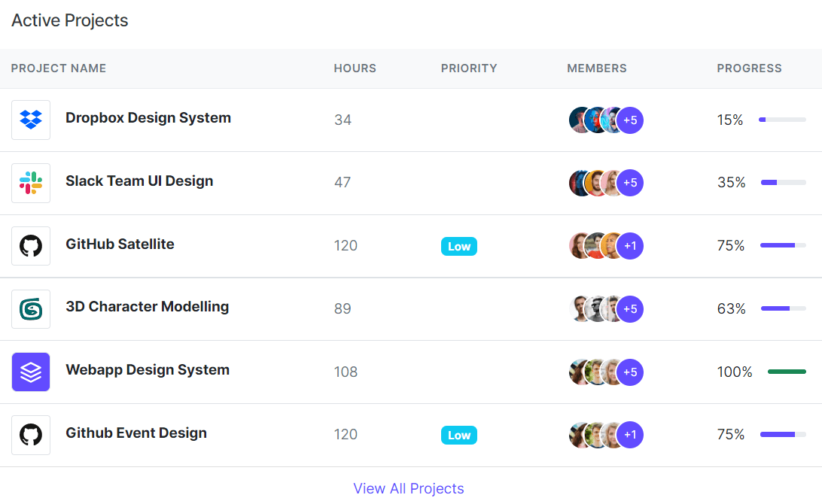The width and height of the screenshot is (822, 504).
Task: Click the Webapp Design System layers icon
Action: (30, 372)
